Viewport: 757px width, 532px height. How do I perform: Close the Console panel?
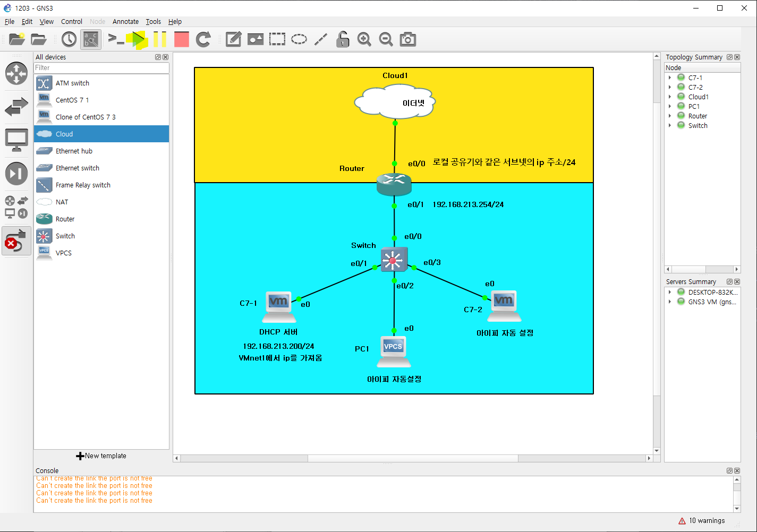(x=737, y=471)
